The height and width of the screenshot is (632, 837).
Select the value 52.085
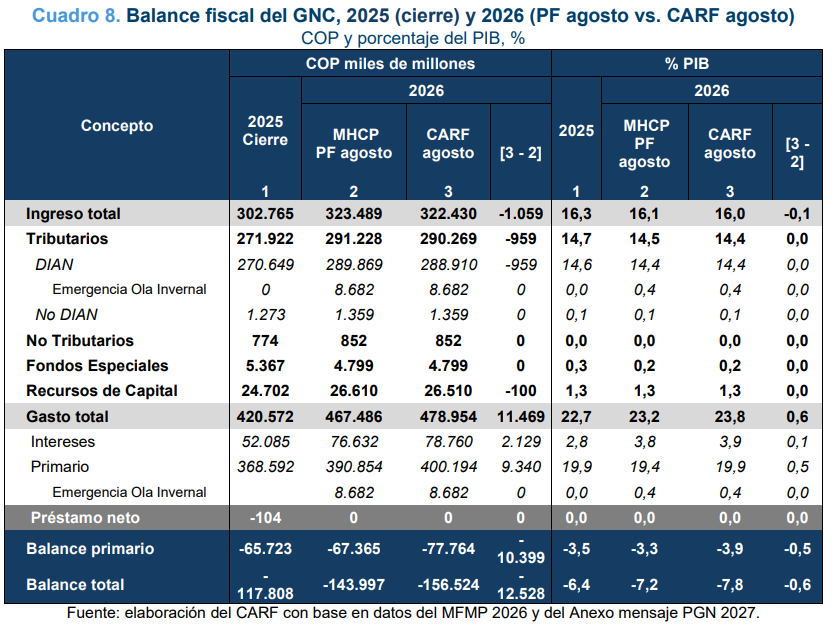coord(265,442)
